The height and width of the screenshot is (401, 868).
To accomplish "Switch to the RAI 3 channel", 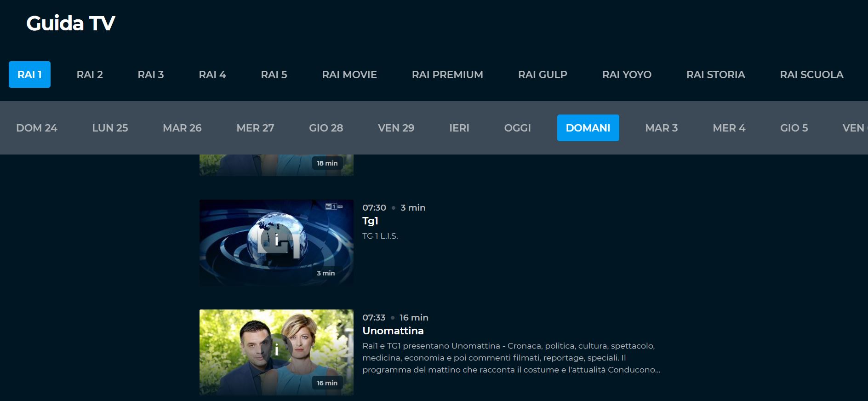I will coord(151,74).
